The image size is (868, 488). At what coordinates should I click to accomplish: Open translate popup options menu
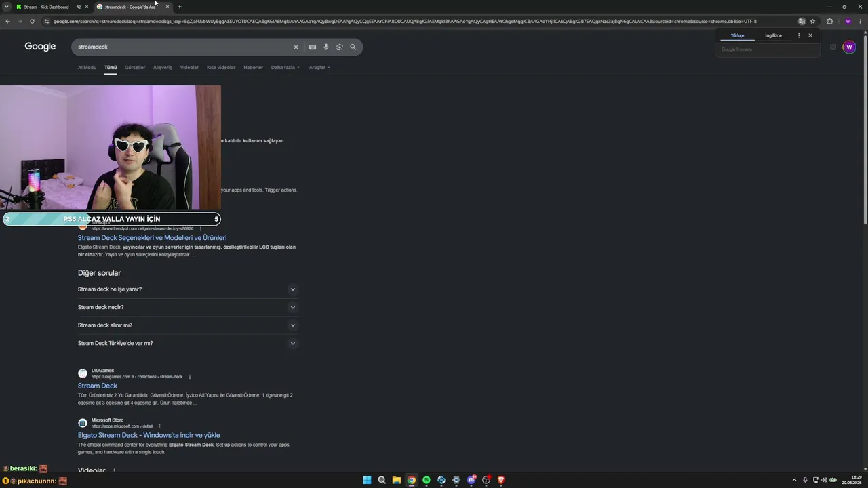pos(798,35)
